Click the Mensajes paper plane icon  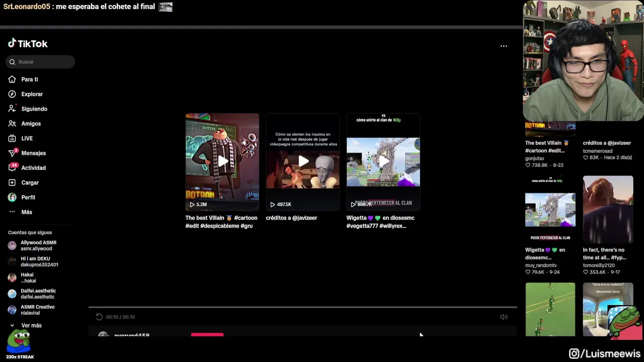(12, 153)
